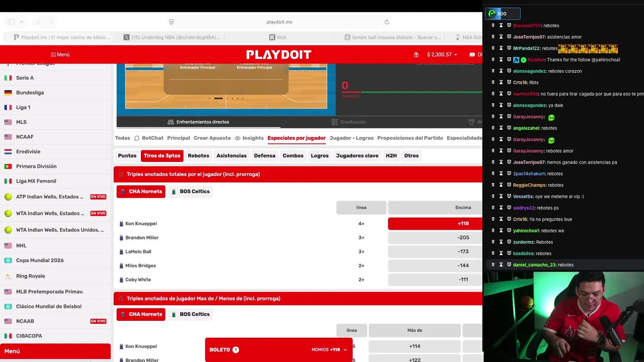The height and width of the screenshot is (362, 644).
Task: Select BOS Celtics in Mas de / Menos de market
Action: point(190,314)
